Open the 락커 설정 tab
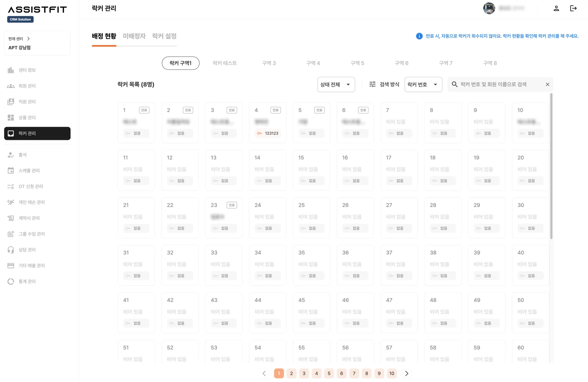 click(164, 36)
